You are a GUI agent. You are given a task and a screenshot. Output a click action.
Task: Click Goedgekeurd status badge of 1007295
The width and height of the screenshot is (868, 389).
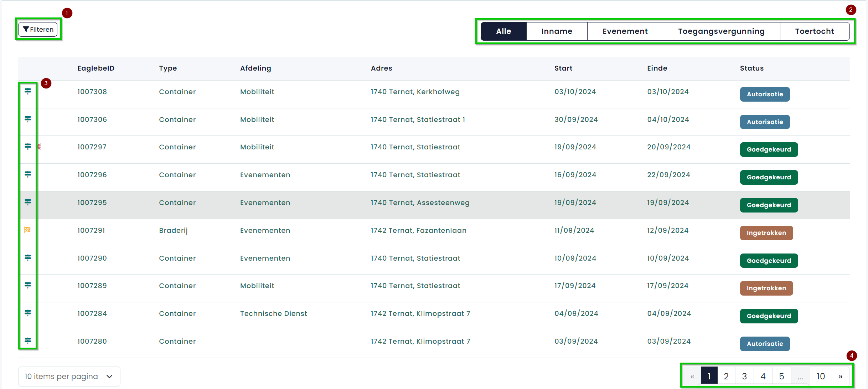[x=769, y=205]
